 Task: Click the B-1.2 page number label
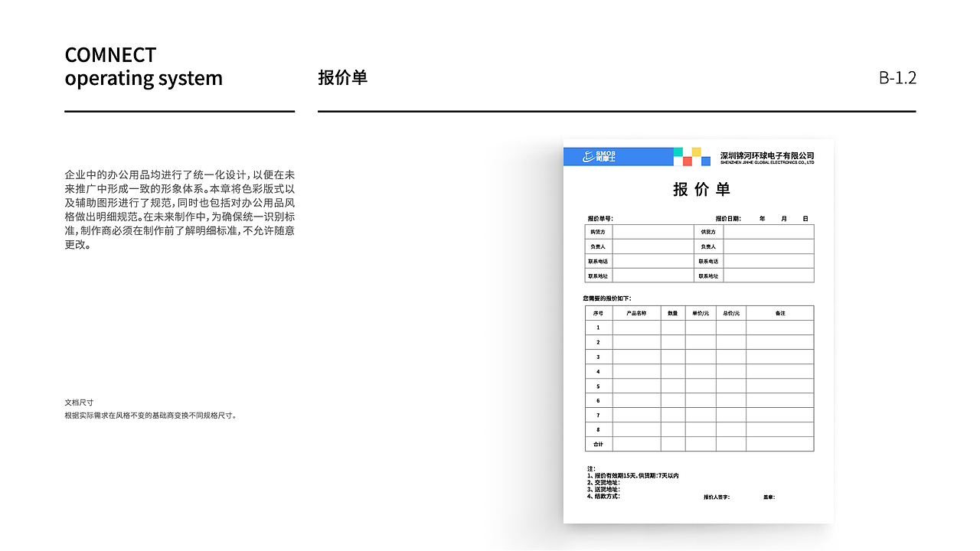[x=897, y=77]
